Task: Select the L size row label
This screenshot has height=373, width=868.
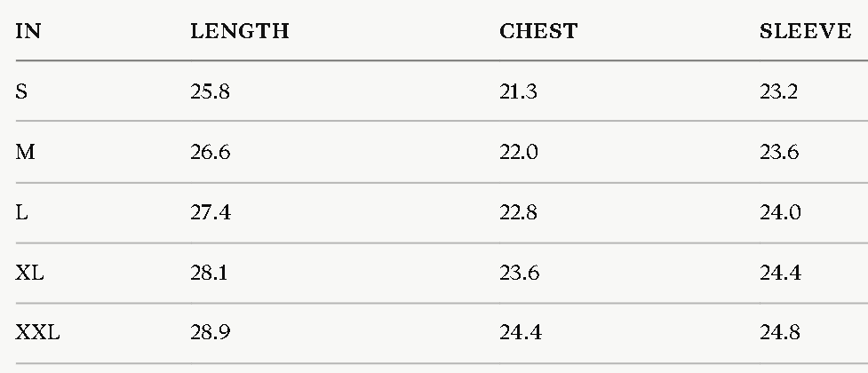Action: [21, 212]
